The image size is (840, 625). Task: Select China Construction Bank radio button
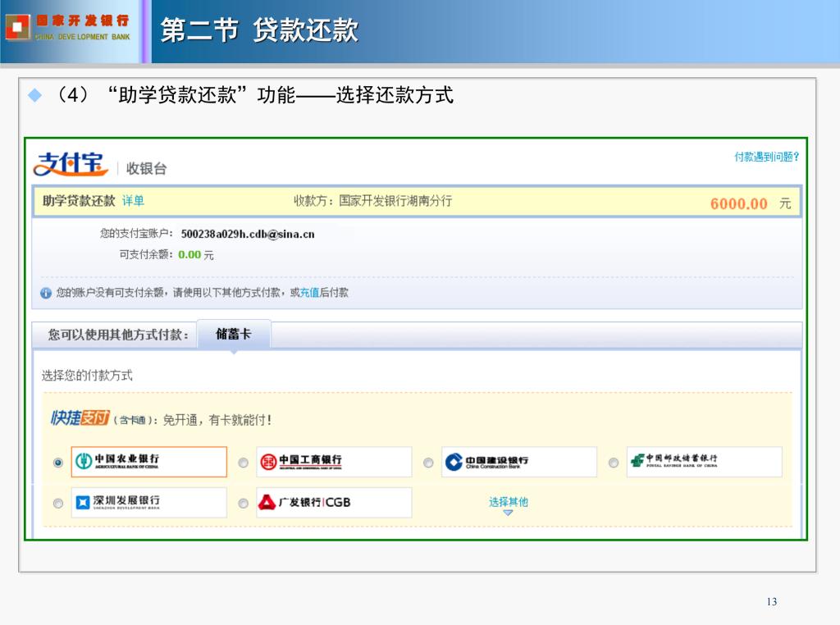pyautogui.click(x=428, y=463)
